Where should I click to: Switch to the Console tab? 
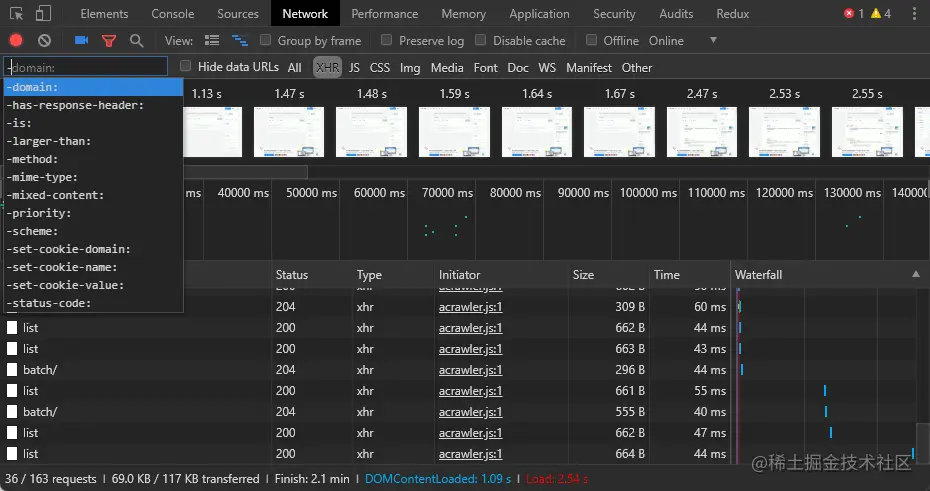(x=173, y=14)
